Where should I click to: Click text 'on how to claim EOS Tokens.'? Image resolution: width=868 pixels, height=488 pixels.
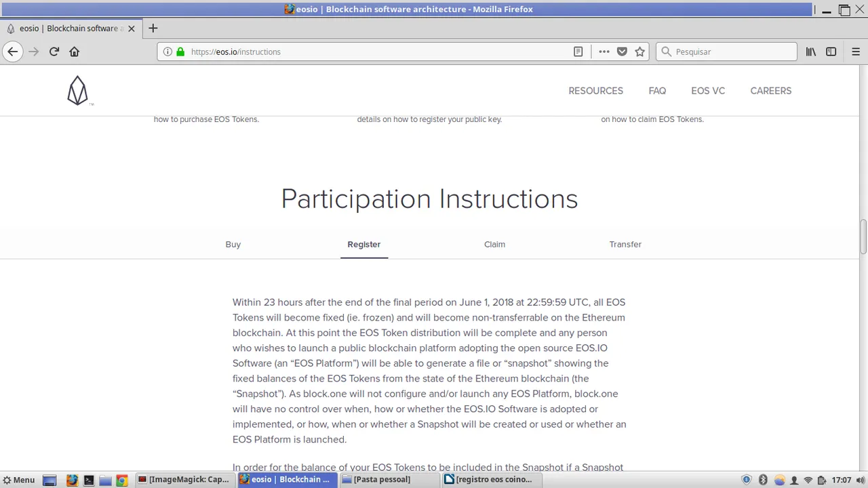click(652, 119)
